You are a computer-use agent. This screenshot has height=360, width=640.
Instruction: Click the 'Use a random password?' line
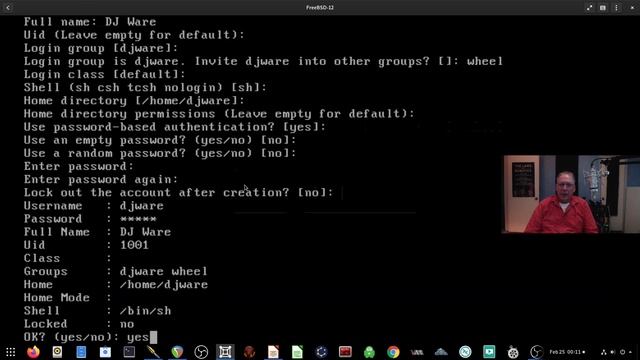pos(160,153)
